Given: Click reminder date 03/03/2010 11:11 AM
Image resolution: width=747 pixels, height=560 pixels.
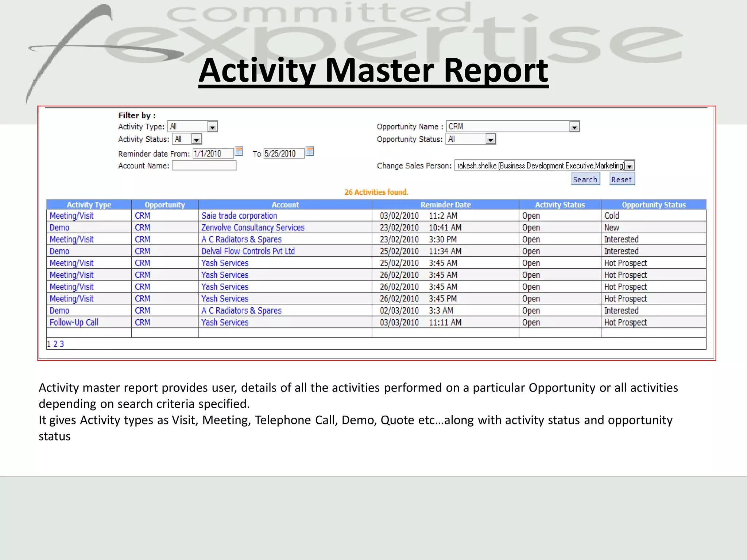Looking at the screenshot, I should pyautogui.click(x=421, y=322).
